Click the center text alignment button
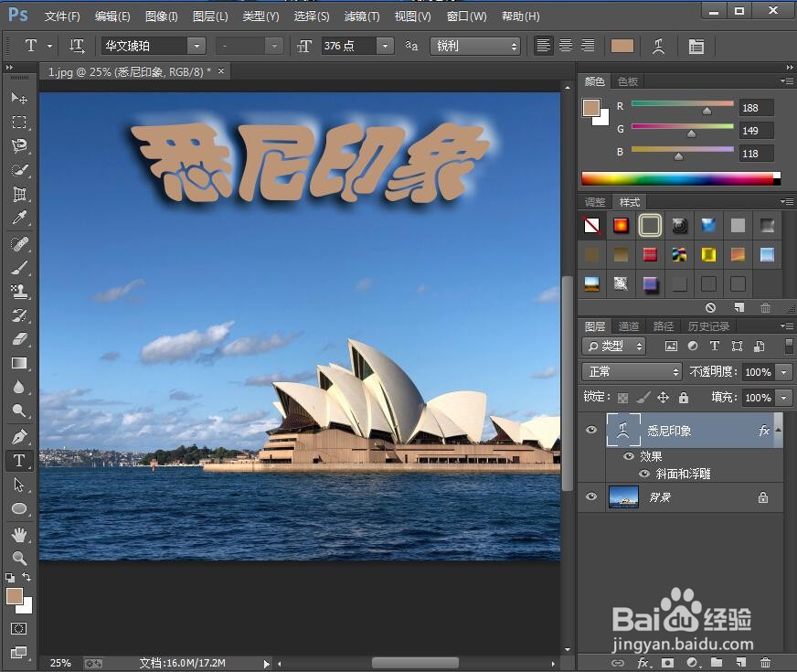 click(x=566, y=46)
